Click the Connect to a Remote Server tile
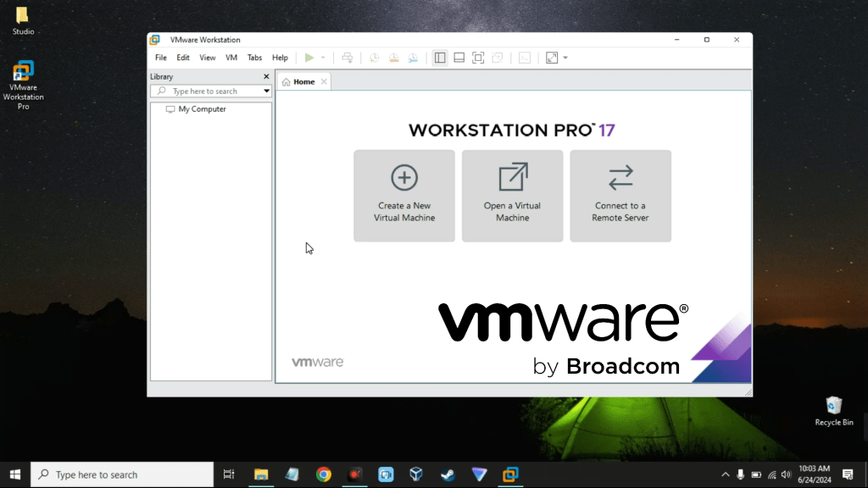Image resolution: width=868 pixels, height=488 pixels. tap(620, 196)
